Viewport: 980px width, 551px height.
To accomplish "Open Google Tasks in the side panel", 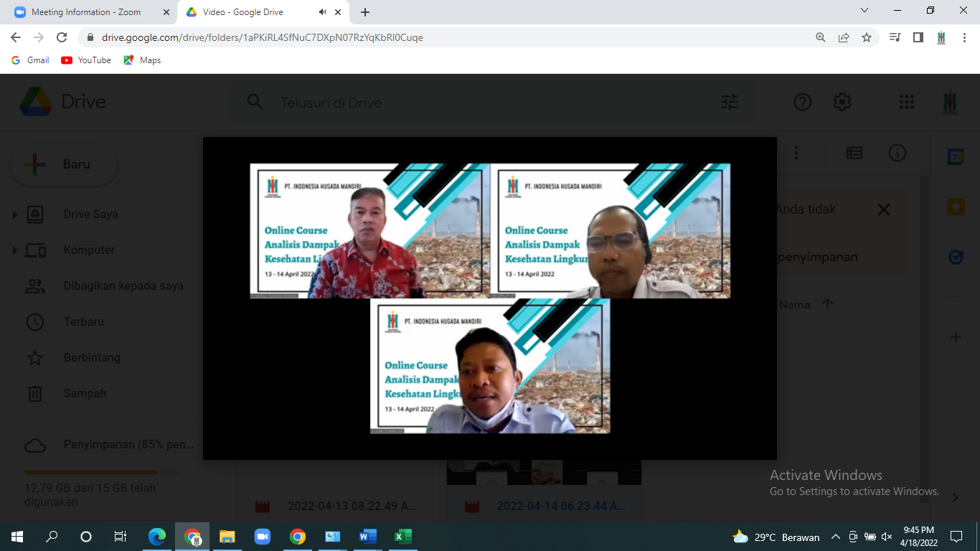I will [x=956, y=258].
